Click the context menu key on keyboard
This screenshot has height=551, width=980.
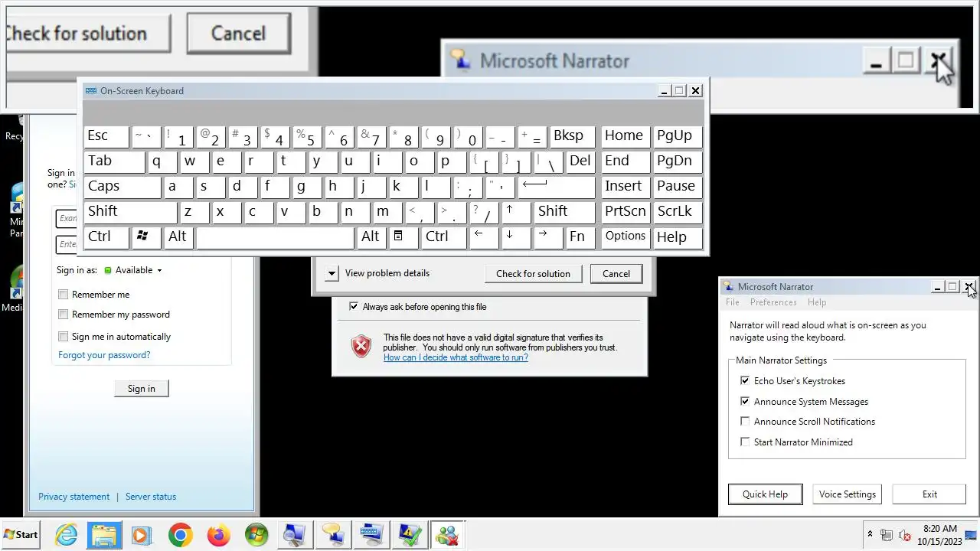click(x=403, y=236)
